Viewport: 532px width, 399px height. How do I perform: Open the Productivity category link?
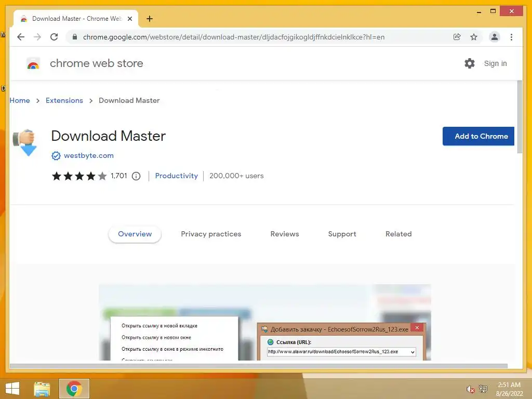tap(177, 176)
